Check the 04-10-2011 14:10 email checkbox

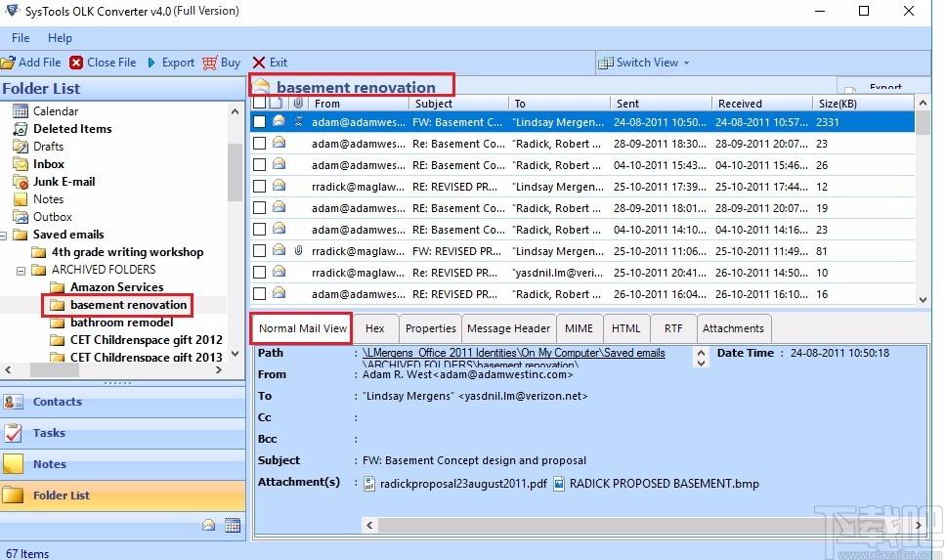pos(259,230)
